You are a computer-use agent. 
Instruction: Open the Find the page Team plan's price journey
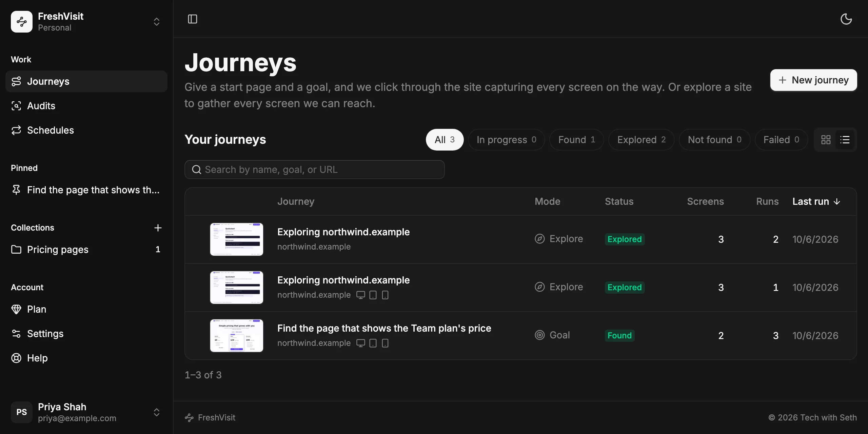(384, 328)
